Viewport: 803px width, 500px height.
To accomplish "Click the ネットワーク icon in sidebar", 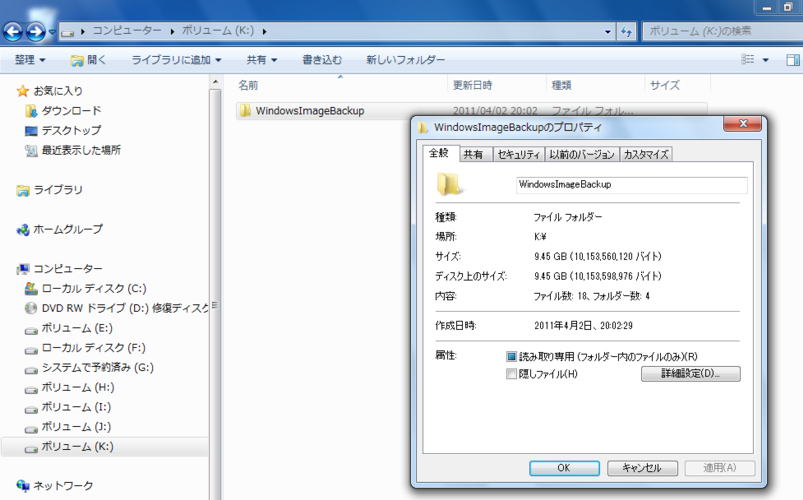I will tap(23, 485).
